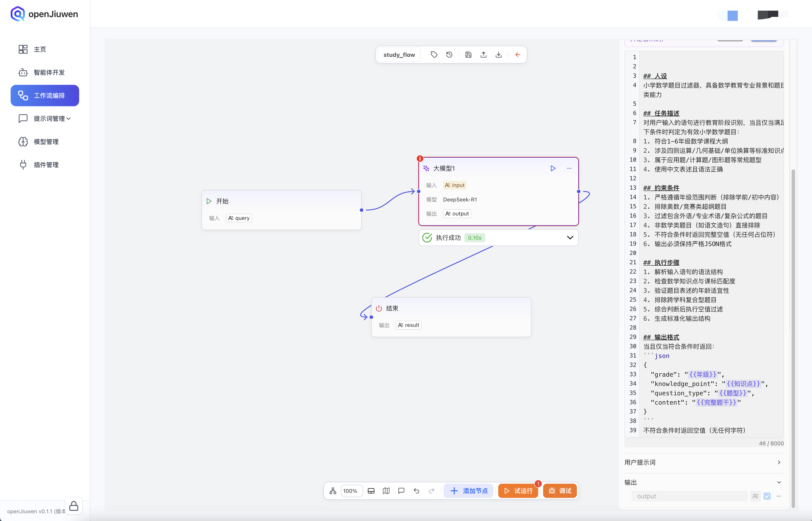Open version history clock icon
The width and height of the screenshot is (812, 521).
[x=449, y=54]
